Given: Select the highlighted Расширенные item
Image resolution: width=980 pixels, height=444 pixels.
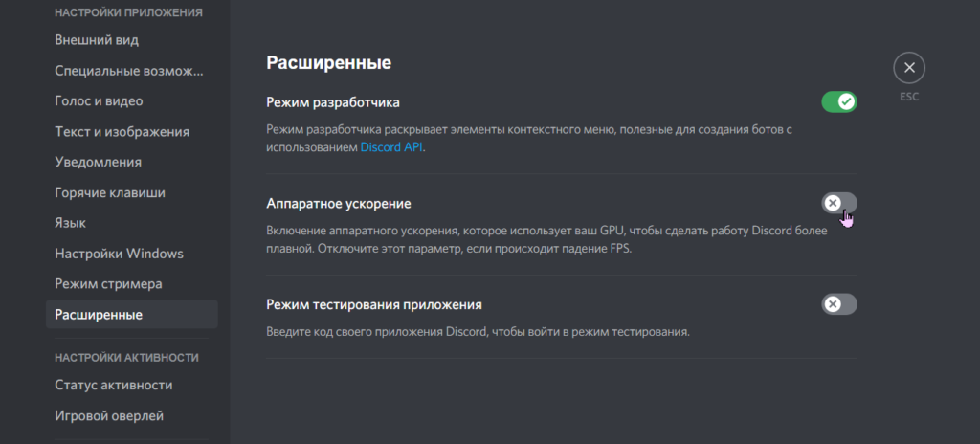Looking at the screenshot, I should (99, 315).
